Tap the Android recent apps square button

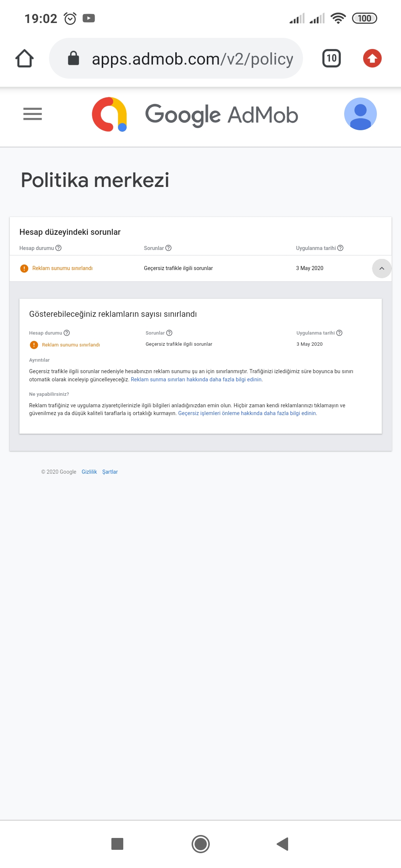pos(117,844)
